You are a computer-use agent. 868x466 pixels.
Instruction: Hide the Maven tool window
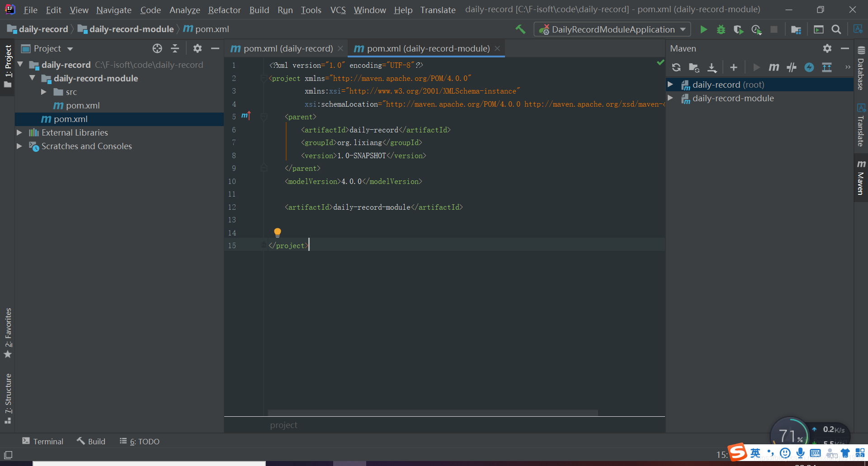tap(845, 48)
